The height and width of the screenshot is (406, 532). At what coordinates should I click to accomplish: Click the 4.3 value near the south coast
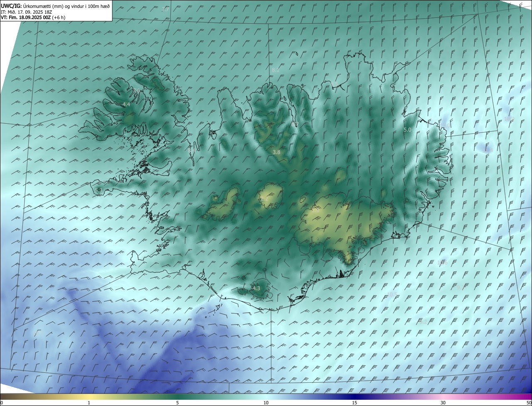point(256,288)
